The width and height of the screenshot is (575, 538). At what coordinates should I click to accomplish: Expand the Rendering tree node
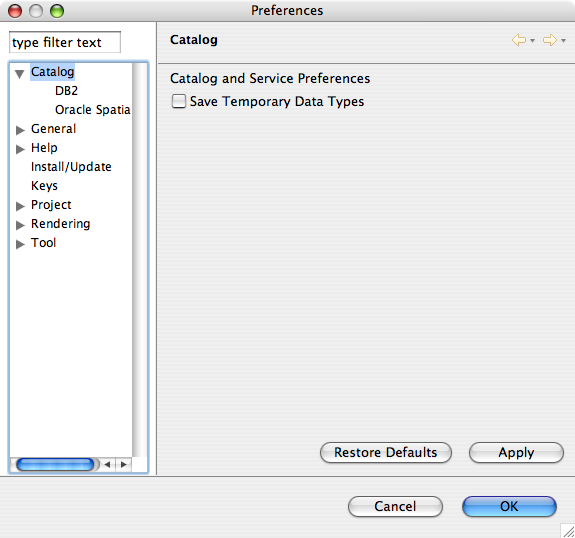click(x=20, y=225)
